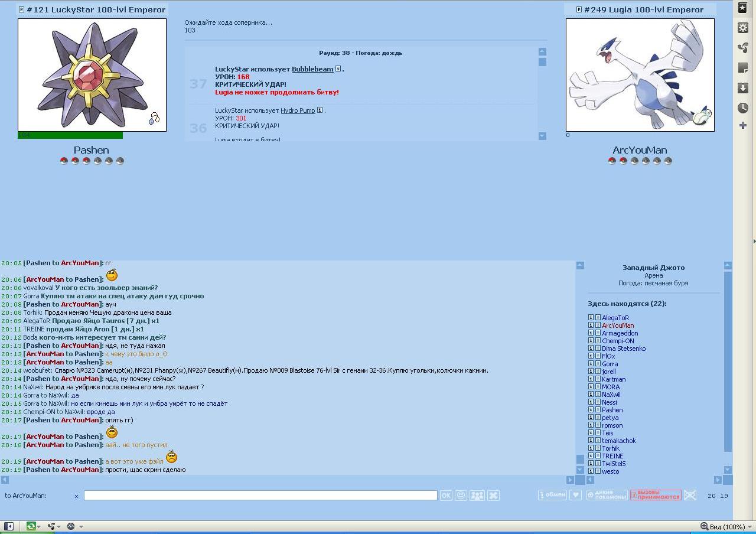Clear the 'to ArcYouMan' recipient with x
Image resolution: width=756 pixels, height=534 pixels.
coord(76,496)
